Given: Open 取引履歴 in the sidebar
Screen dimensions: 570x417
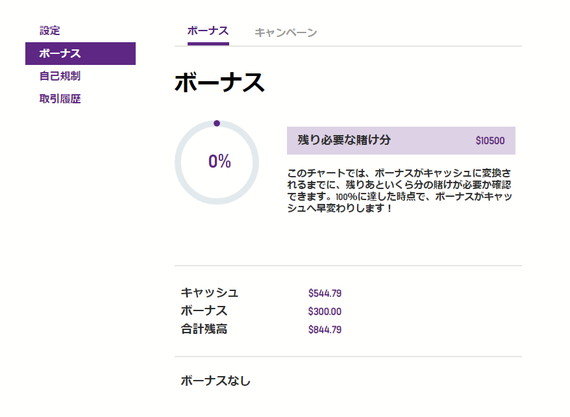Looking at the screenshot, I should pos(60,99).
